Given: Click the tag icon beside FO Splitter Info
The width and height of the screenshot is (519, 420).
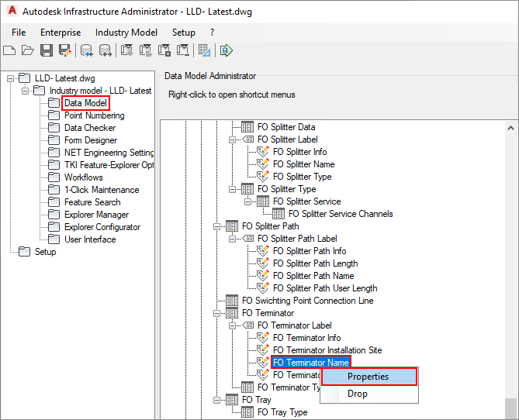Looking at the screenshot, I should point(263,152).
